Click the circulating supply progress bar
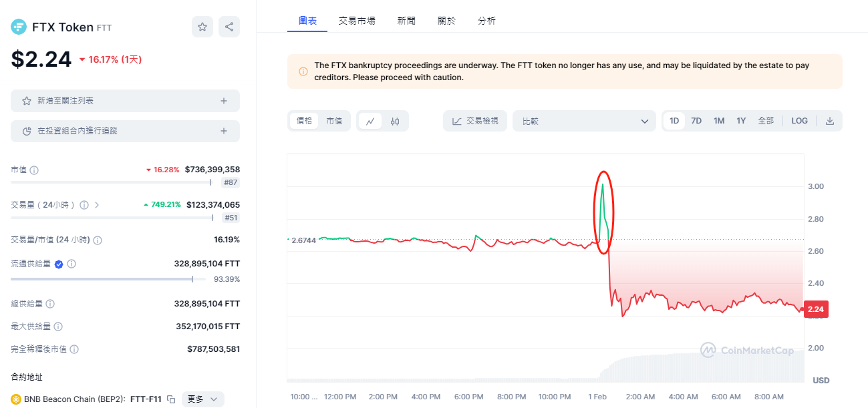Image resolution: width=868 pixels, height=408 pixels. point(108,279)
